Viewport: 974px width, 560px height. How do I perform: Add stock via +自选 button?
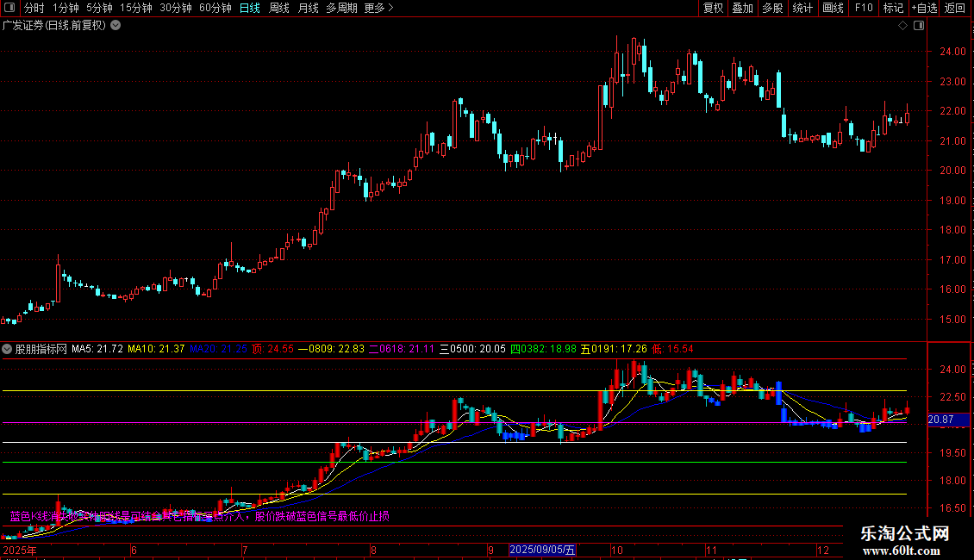[923, 8]
